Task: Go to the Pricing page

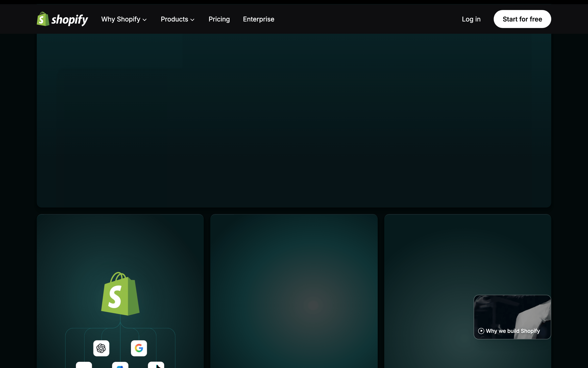Action: [219, 19]
